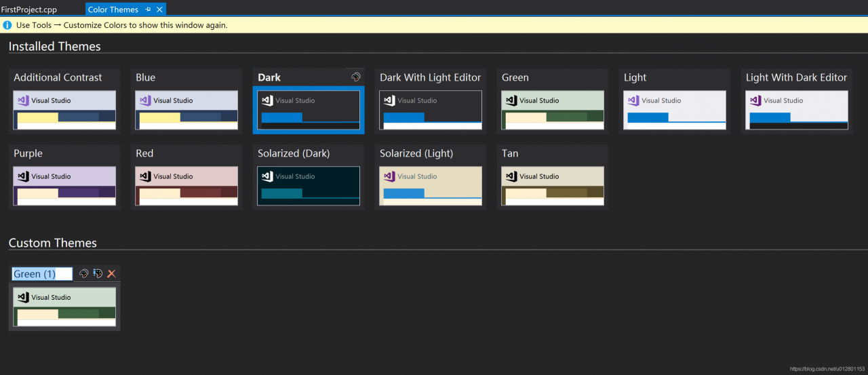
Task: Edit the Green (1) theme name field
Action: coord(42,274)
